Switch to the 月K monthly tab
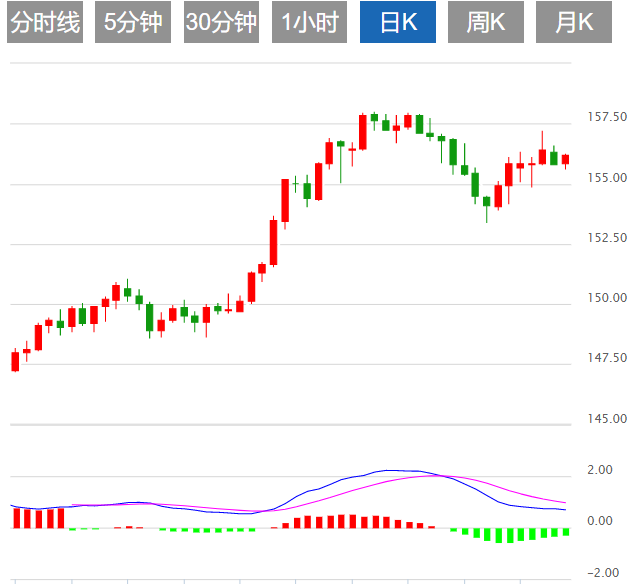631x584 pixels. point(574,22)
